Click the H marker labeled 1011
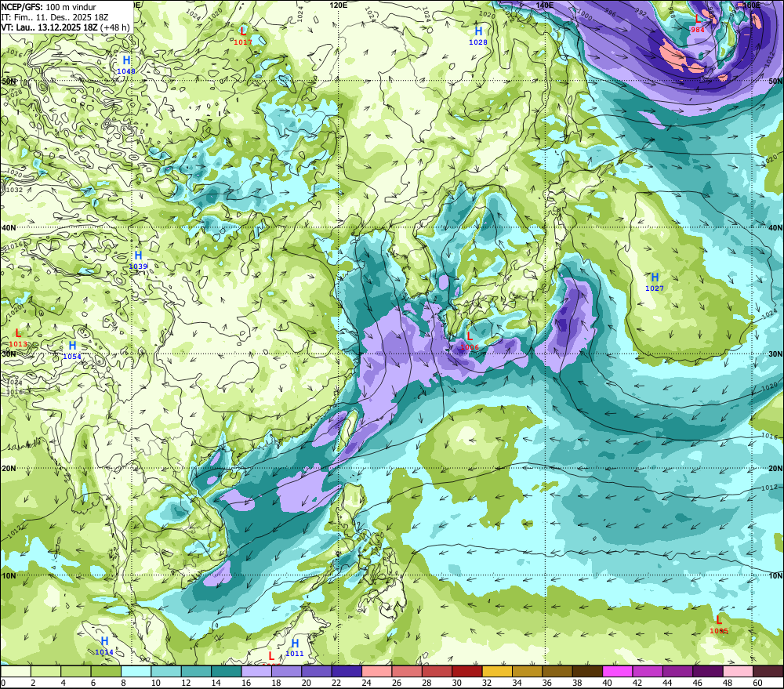 pyautogui.click(x=295, y=643)
